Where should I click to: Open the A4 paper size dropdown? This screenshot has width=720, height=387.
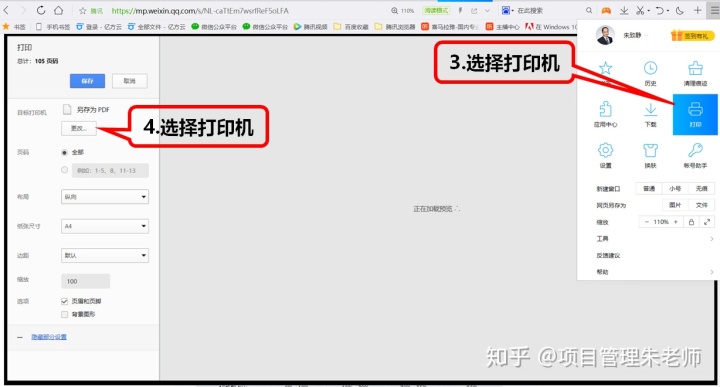point(105,226)
